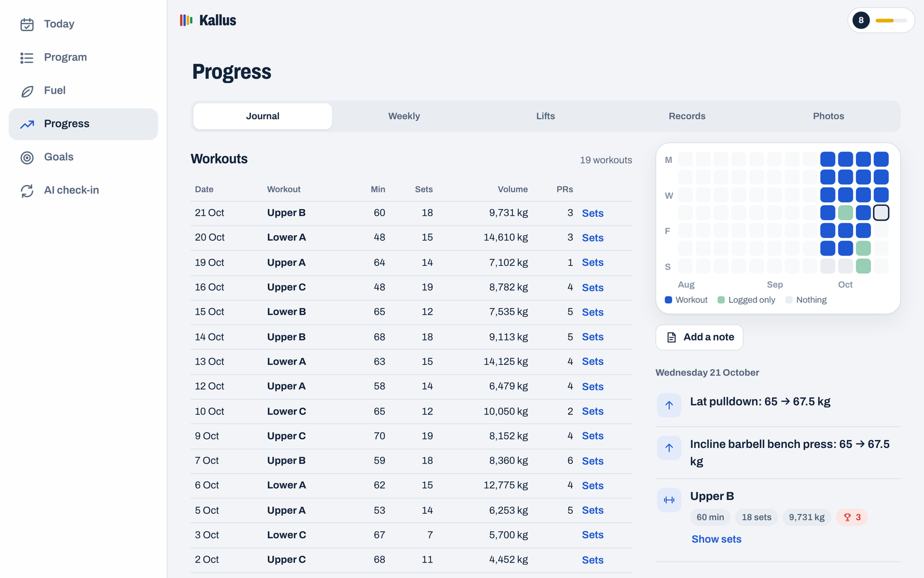Click the level progress bar at top right
Image resolution: width=924 pixels, height=578 pixels.
pyautogui.click(x=891, y=21)
